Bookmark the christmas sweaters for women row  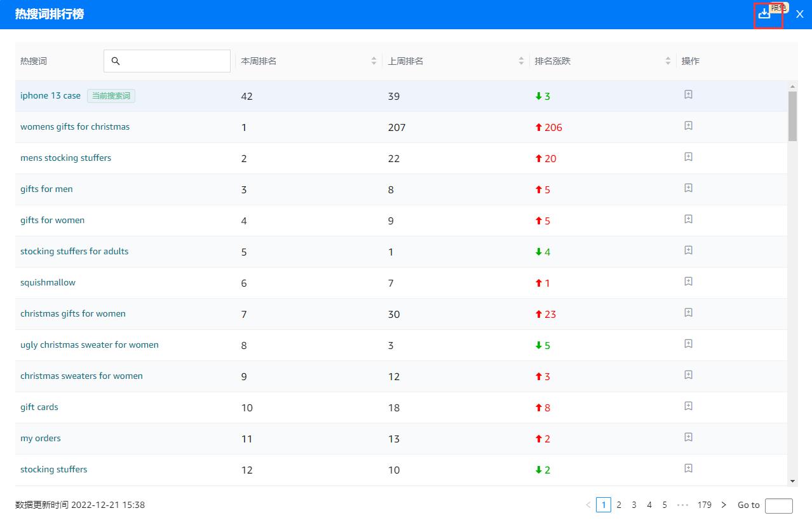coord(688,375)
